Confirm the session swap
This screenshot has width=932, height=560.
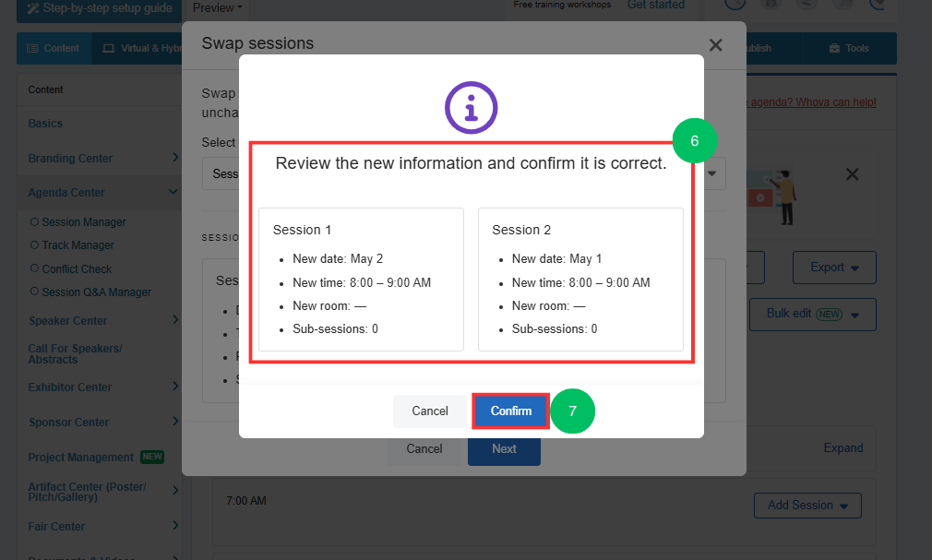(510, 411)
